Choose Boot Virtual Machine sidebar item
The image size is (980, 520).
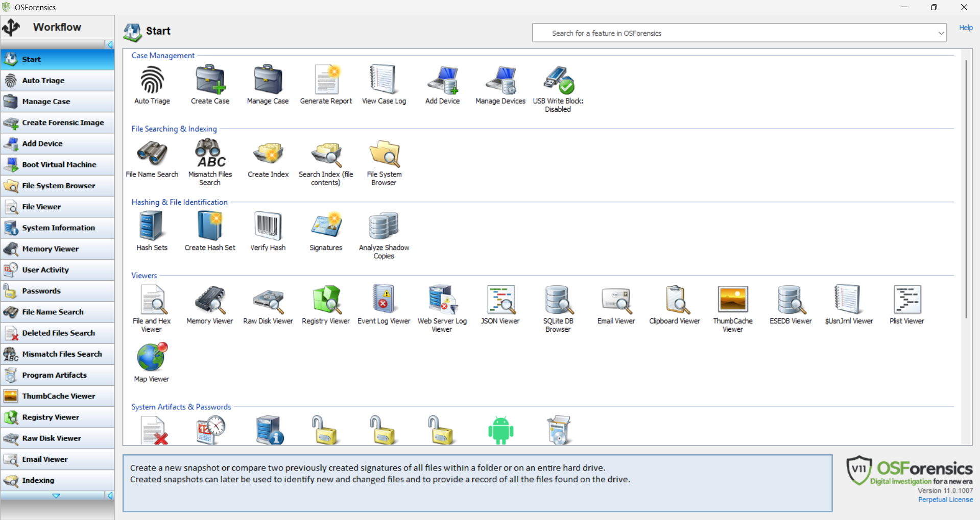[57, 164]
